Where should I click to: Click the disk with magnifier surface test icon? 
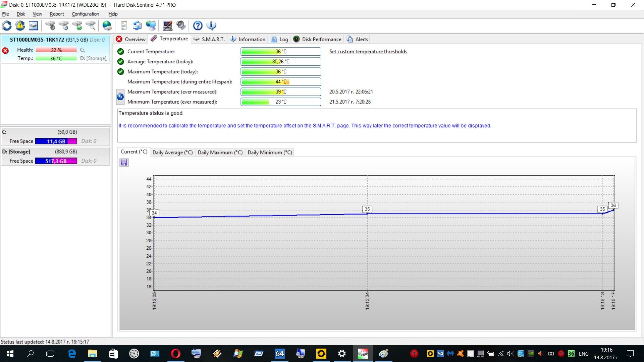pyautogui.click(x=91, y=25)
